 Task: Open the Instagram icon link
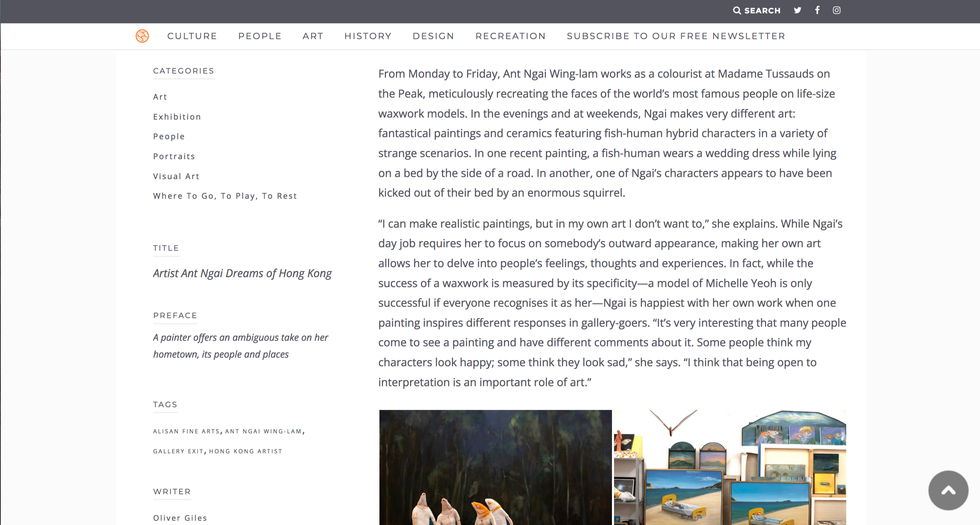click(837, 10)
